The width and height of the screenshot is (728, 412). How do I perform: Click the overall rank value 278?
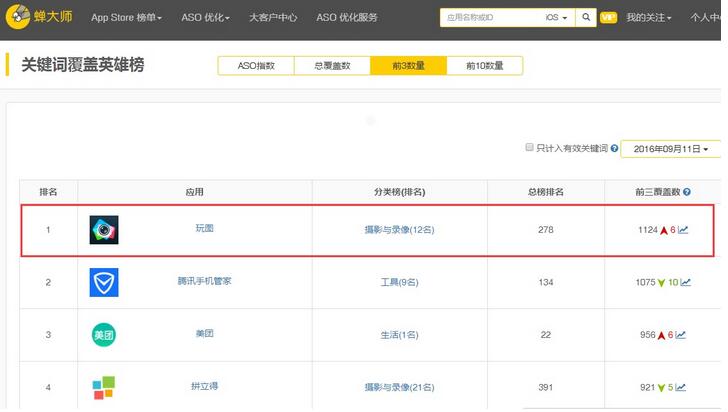coord(546,229)
